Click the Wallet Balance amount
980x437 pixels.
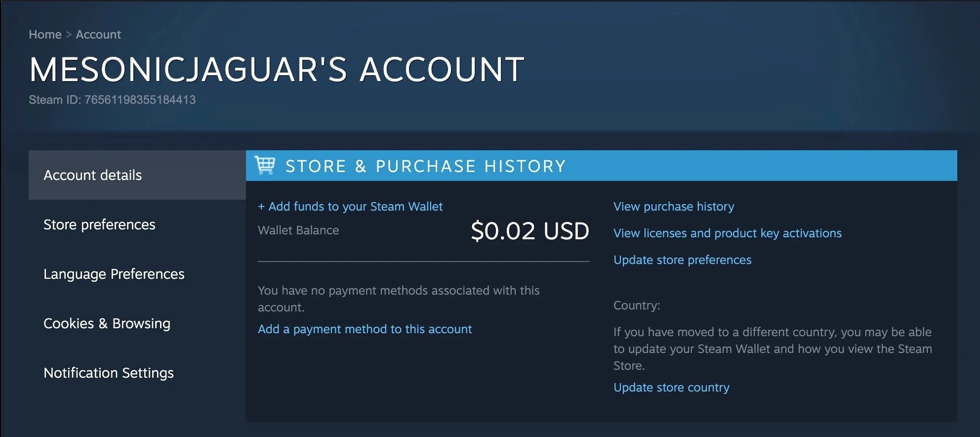pyautogui.click(x=529, y=230)
